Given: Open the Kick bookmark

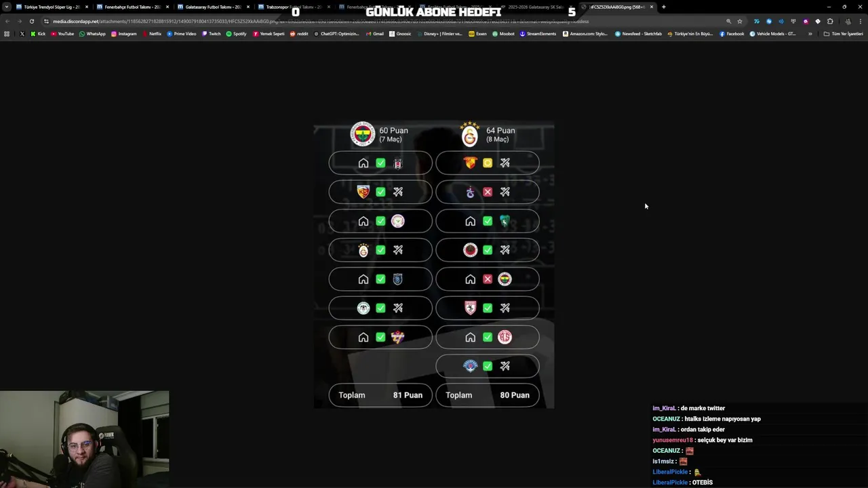Looking at the screenshot, I should coord(38,34).
